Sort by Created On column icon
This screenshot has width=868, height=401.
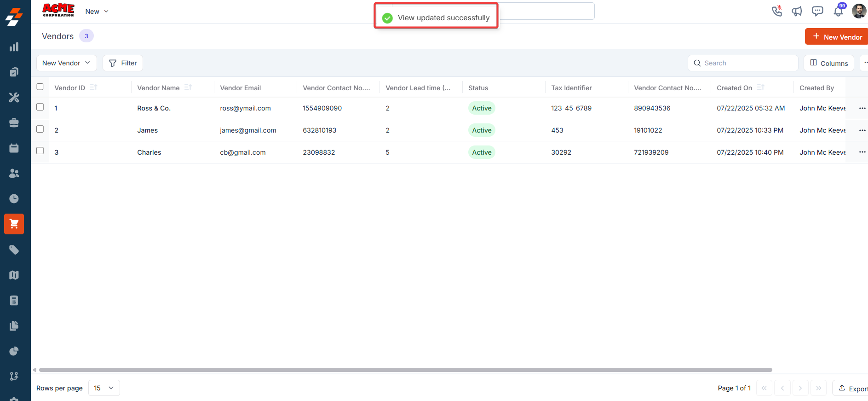(x=761, y=87)
